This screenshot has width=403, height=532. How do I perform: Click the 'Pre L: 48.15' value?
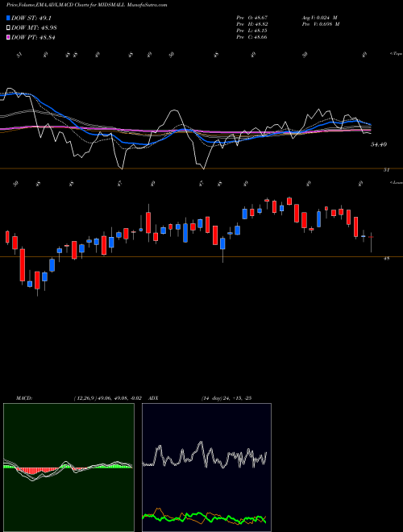[251, 31]
